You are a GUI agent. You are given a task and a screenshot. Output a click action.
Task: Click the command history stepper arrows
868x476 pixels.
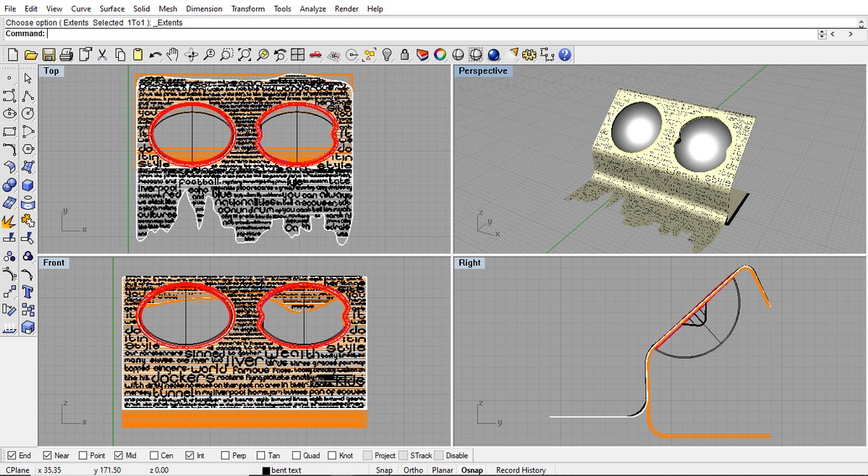[822, 34]
